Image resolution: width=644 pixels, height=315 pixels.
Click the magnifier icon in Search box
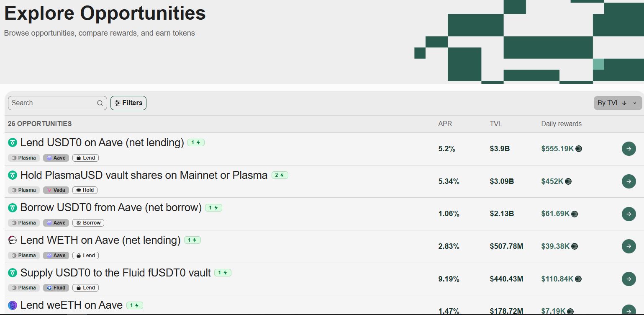(100, 103)
